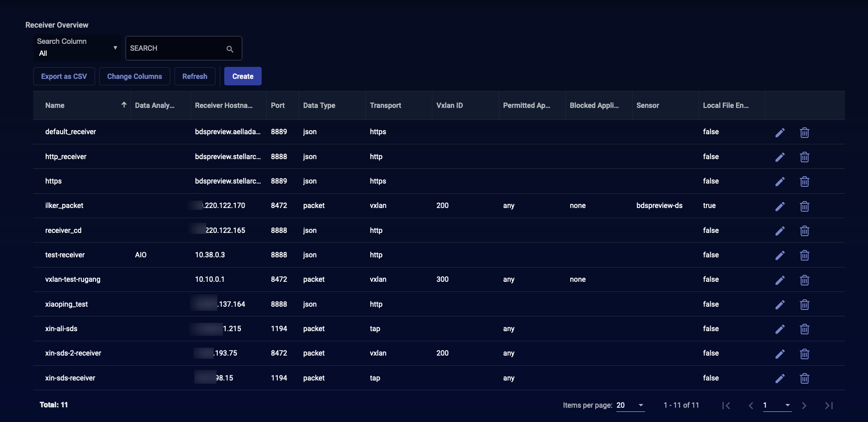Delete the default_receiver row
868x422 pixels.
[x=804, y=133]
